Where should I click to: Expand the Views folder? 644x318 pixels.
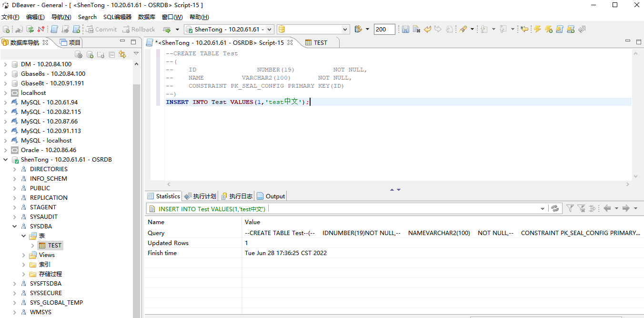click(24, 255)
